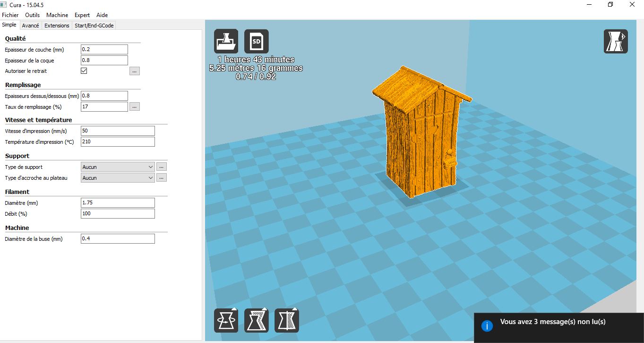This screenshot has width=644, height=343.
Task: Click the Epaisseurs dessus/dessous input field
Action: point(104,96)
